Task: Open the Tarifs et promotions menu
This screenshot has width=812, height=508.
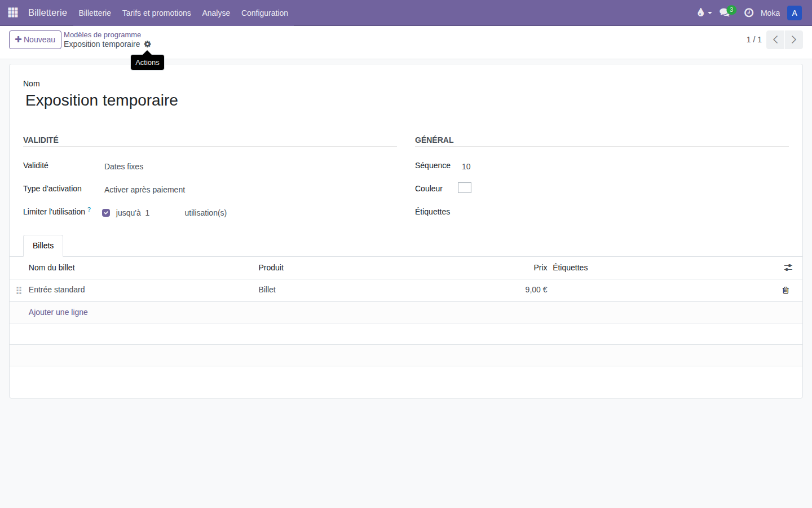Action: tap(157, 13)
